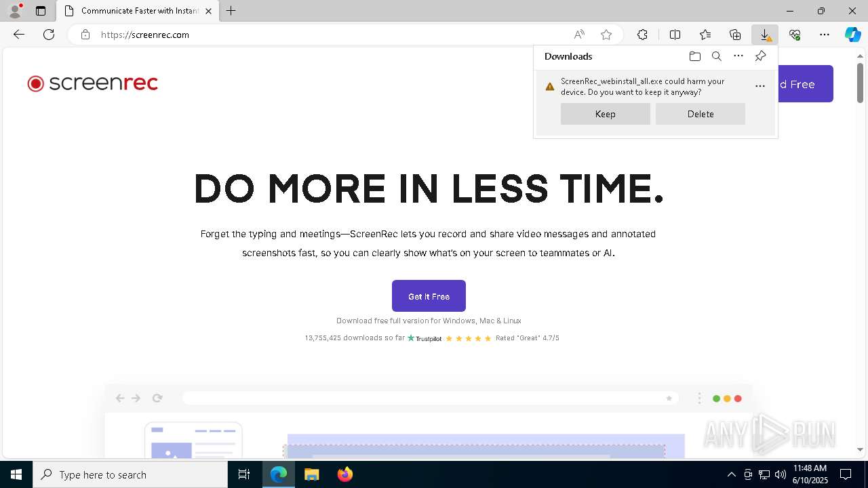Image resolution: width=868 pixels, height=488 pixels.
Task: Open volume control in tray
Action: tap(781, 474)
